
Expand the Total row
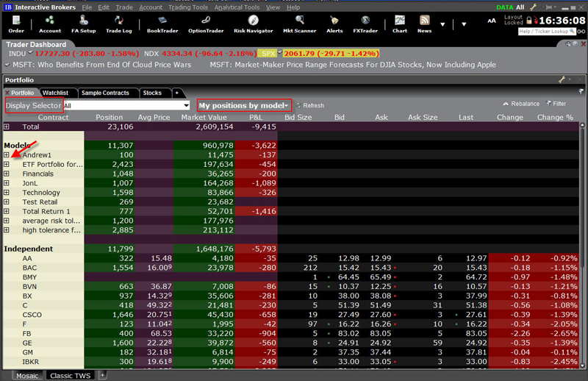[7, 127]
